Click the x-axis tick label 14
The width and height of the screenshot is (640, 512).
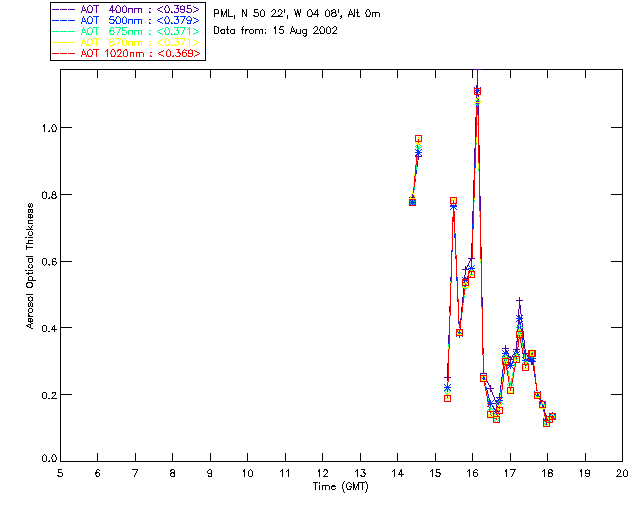tap(397, 473)
